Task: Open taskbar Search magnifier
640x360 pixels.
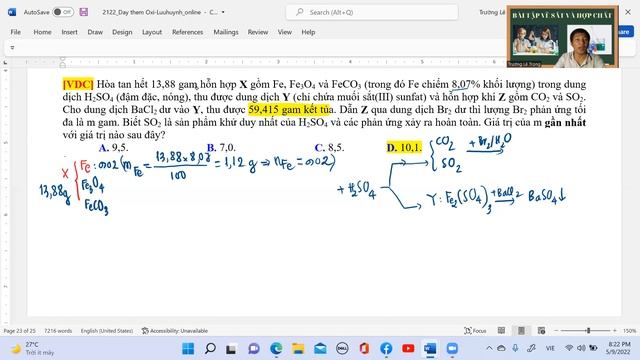Action: (210, 349)
